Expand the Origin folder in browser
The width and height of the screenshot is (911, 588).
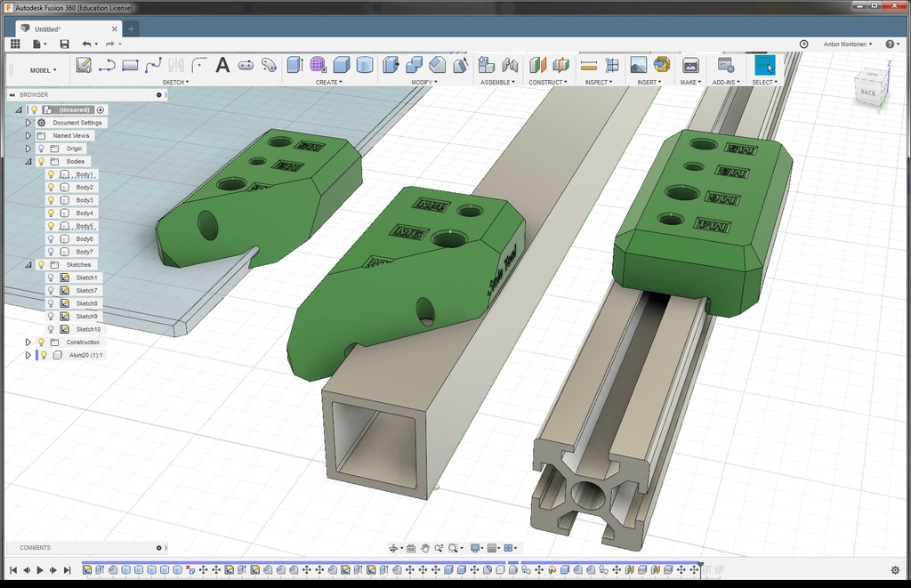tap(28, 149)
